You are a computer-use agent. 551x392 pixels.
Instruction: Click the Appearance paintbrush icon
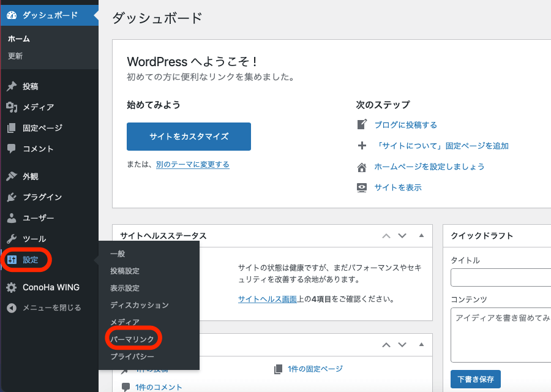coord(11,176)
